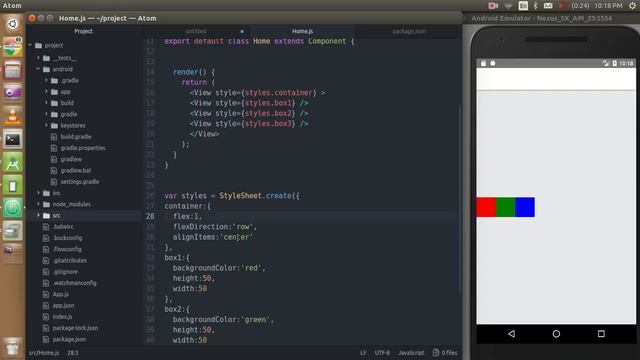Image resolution: width=640 pixels, height=360 pixels.
Task: Open the Ubuntu Dash search launcher
Action: (x=12, y=24)
